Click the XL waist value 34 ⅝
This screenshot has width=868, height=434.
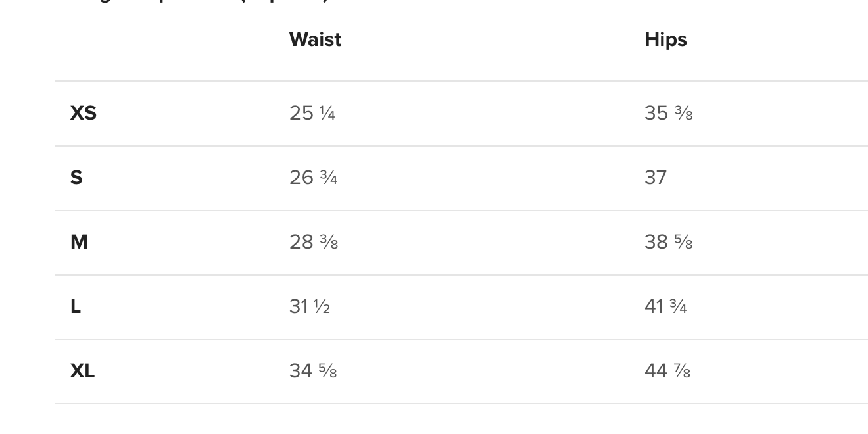coord(313,371)
